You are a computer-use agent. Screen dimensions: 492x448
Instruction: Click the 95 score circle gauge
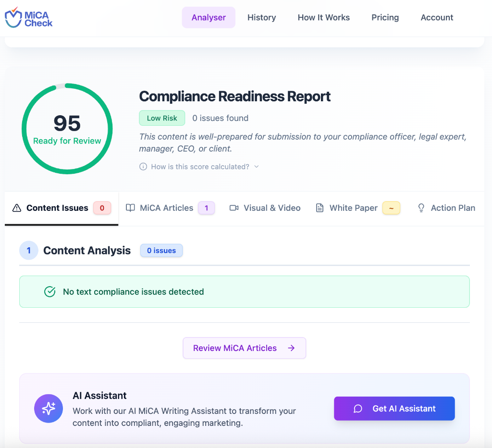[x=67, y=129]
